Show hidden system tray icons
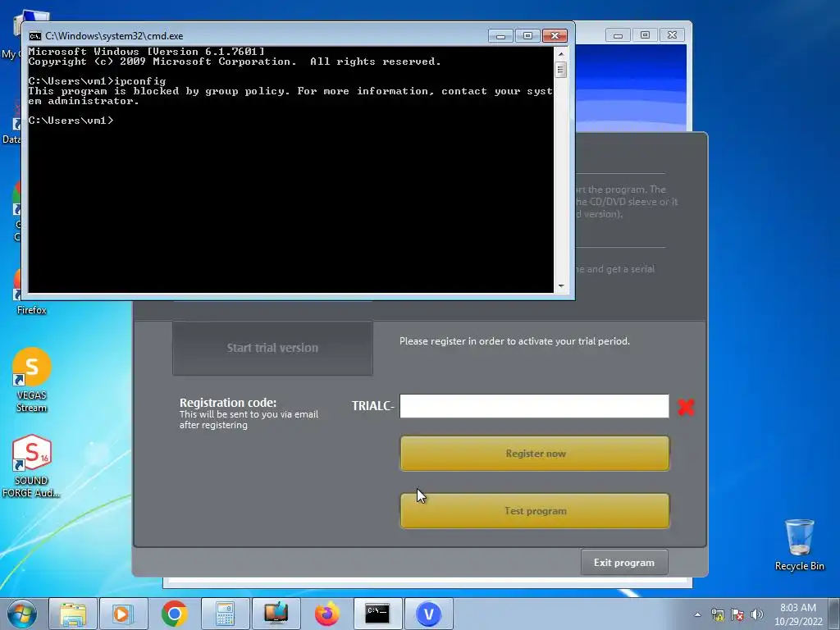The height and width of the screenshot is (630, 840). (697, 614)
